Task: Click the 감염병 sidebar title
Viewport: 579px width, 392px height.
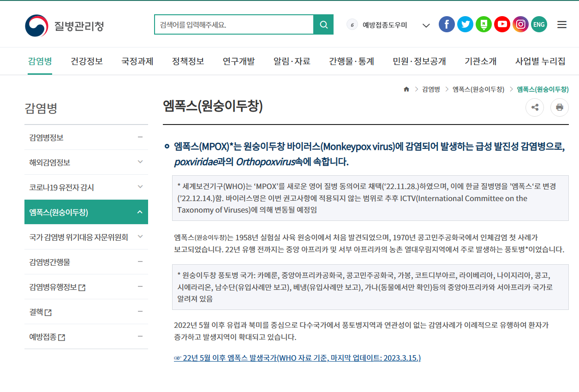Action: [41, 109]
